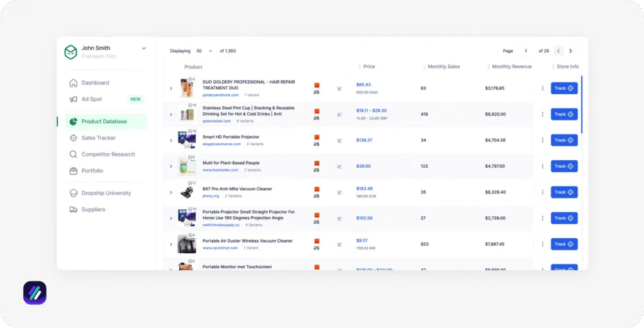
Task: Click the table vertical scrollbar
Action: tap(582, 105)
